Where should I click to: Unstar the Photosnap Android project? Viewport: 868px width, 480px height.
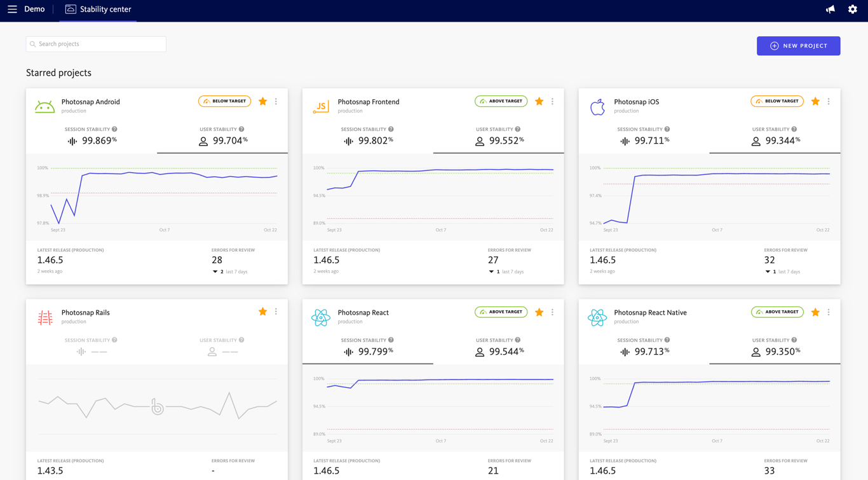[x=262, y=101]
